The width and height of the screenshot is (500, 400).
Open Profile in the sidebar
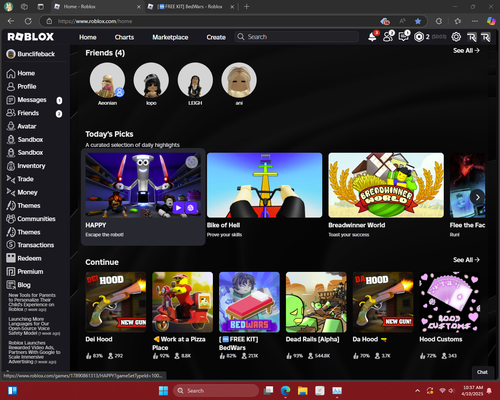pyautogui.click(x=21, y=87)
